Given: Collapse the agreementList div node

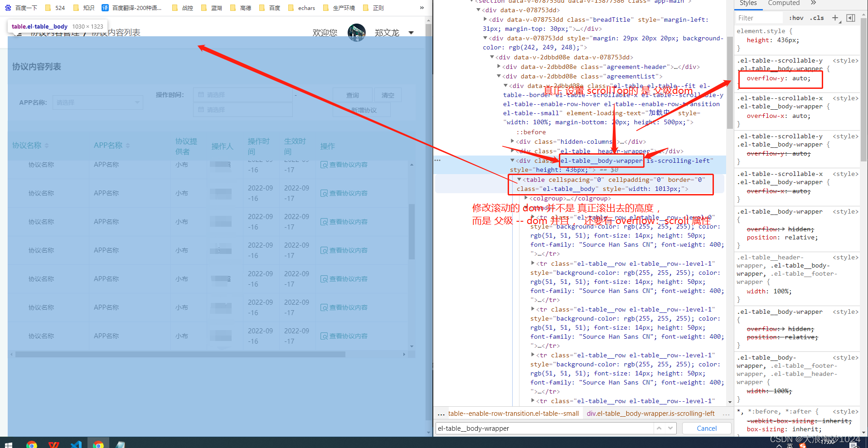Looking at the screenshot, I should click(499, 76).
